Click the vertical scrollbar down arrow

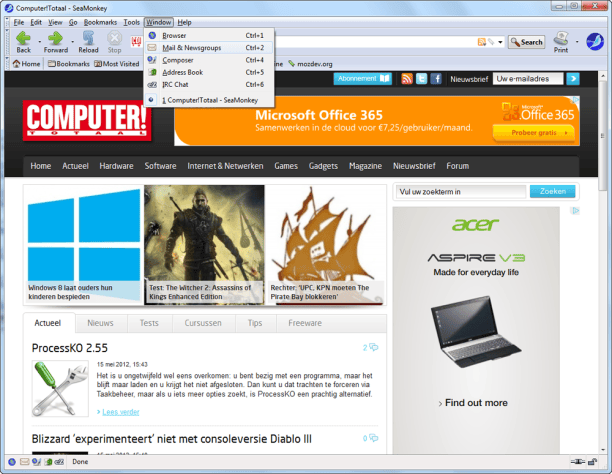click(603, 450)
